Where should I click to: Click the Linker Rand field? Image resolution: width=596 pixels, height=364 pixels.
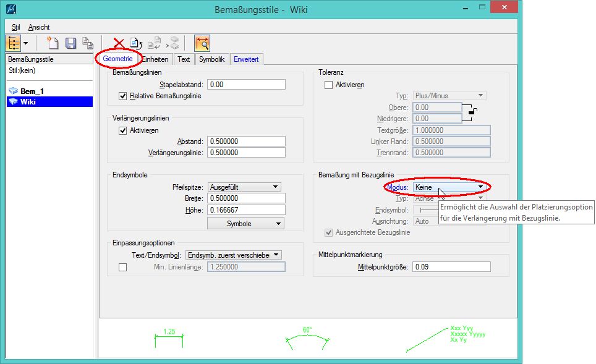[x=451, y=142]
